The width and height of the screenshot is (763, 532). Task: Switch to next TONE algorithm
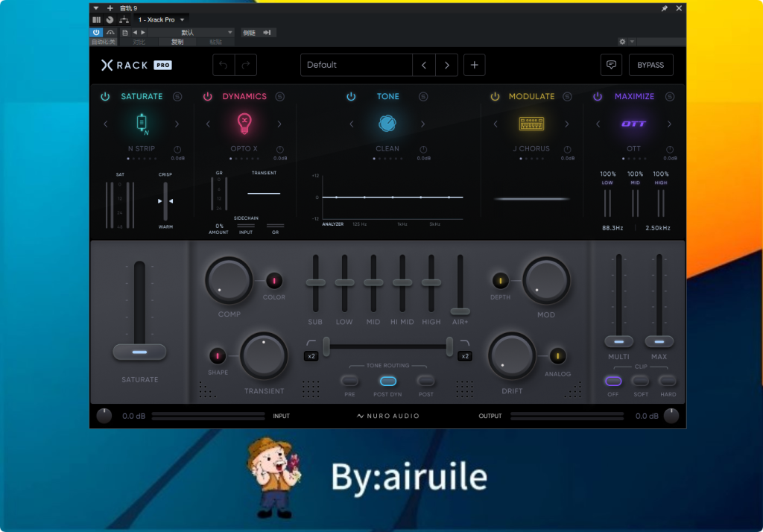[423, 124]
